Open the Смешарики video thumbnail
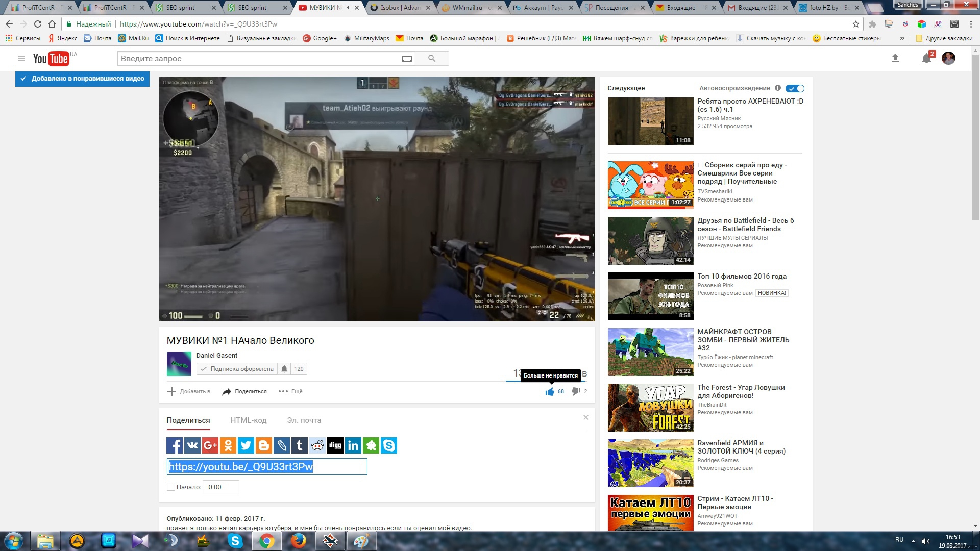980x551 pixels. (650, 185)
